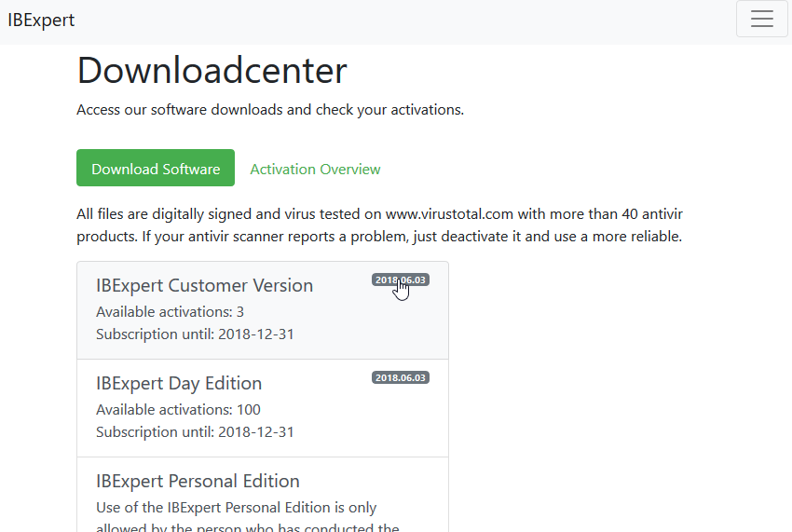Viewport: 792px width, 532px height.
Task: Click Customer Version 'Subscription until: 2018-12-31'
Action: (x=195, y=334)
